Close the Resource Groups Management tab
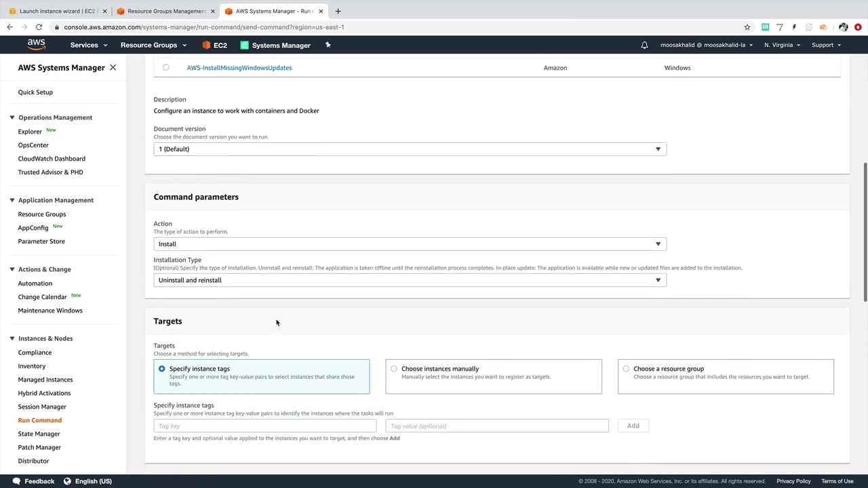Screen dimensions: 868x488 tap(213, 11)
